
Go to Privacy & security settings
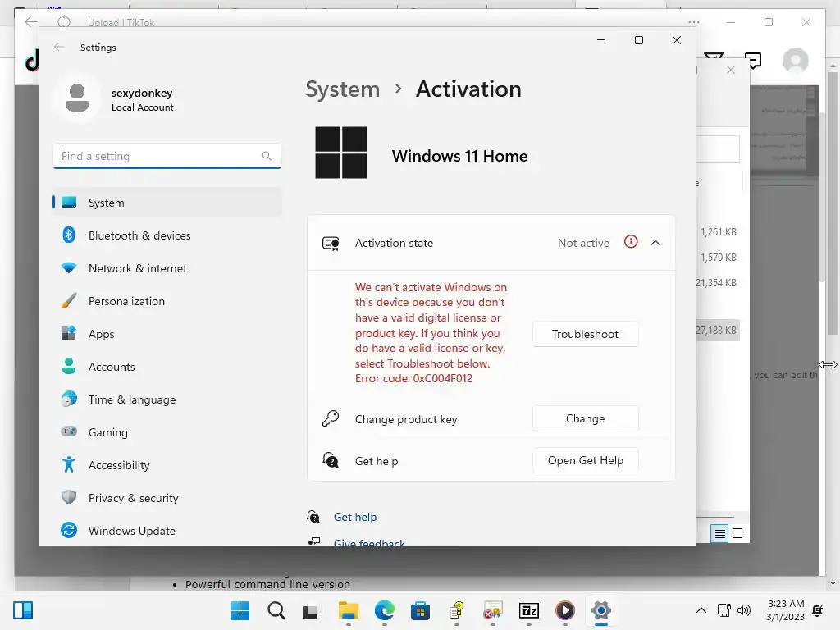click(x=167, y=498)
